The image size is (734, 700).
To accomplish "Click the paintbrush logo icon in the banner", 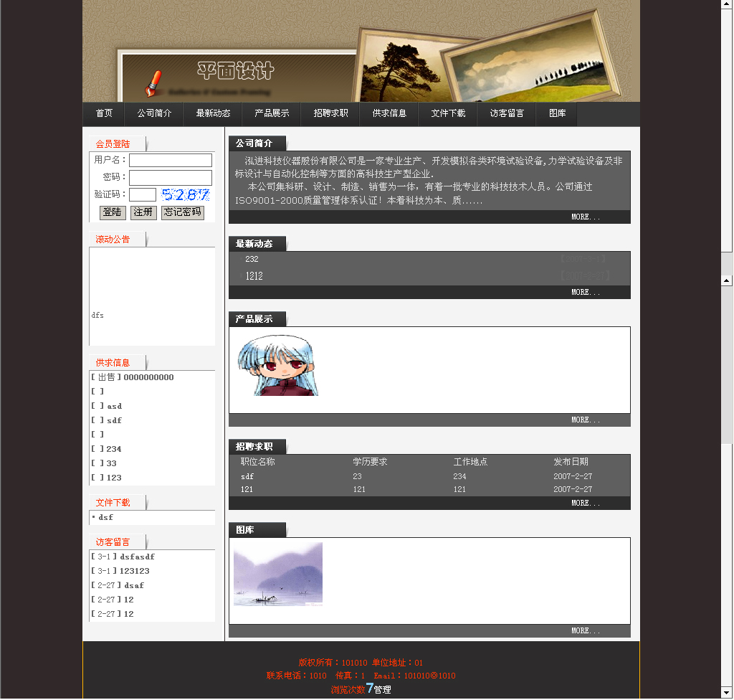I will 152,83.
